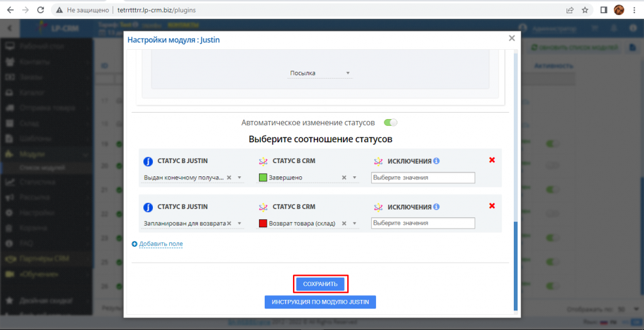
Task: Click CRM logo beside second СТАТУС В CRM
Action: pos(264,207)
